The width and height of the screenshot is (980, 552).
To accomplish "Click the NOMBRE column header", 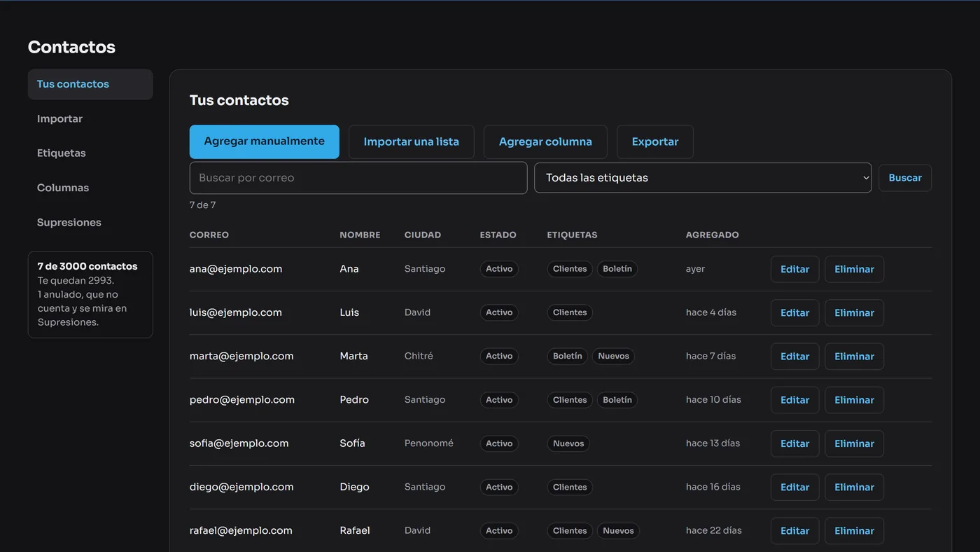I will tap(360, 235).
